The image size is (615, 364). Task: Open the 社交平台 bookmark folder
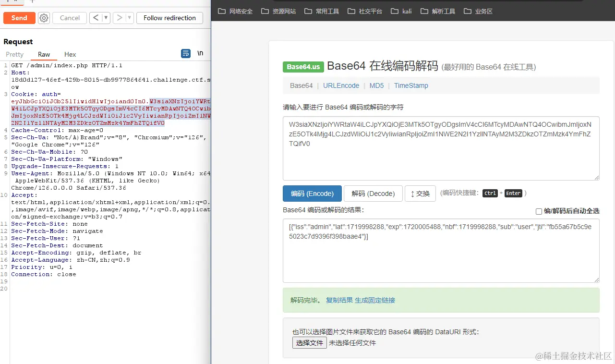tap(365, 11)
